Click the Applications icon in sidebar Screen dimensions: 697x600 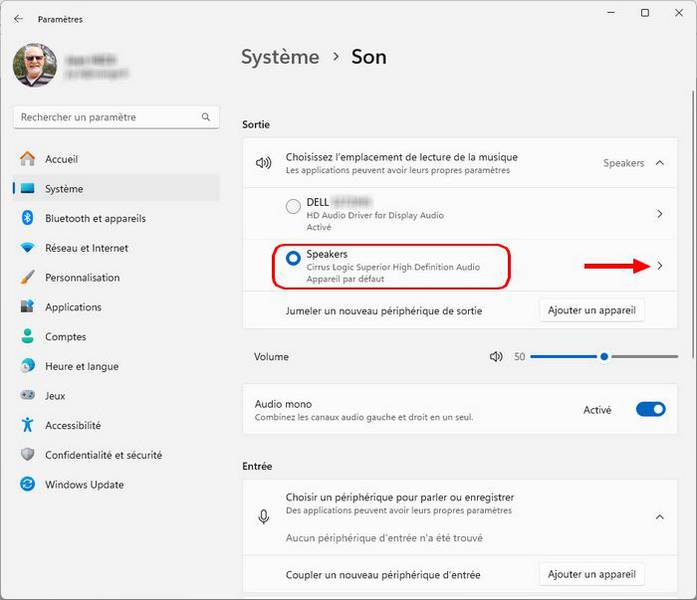pyautogui.click(x=28, y=306)
